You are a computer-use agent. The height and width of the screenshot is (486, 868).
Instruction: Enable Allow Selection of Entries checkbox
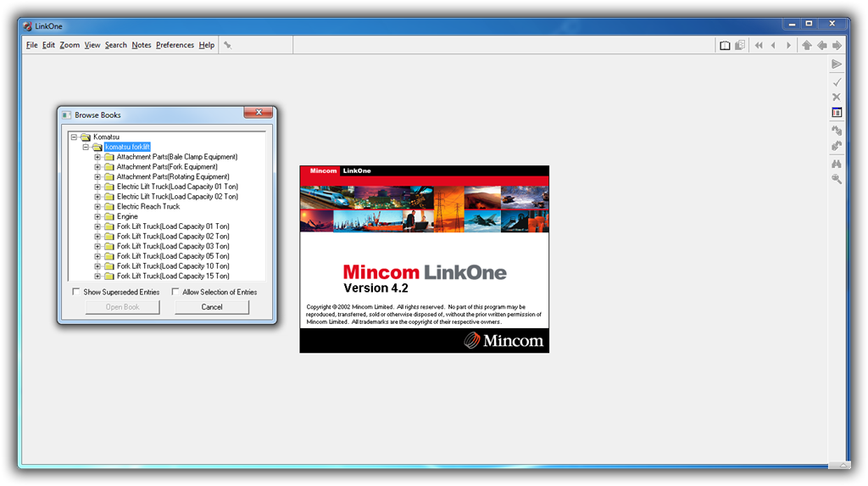175,292
